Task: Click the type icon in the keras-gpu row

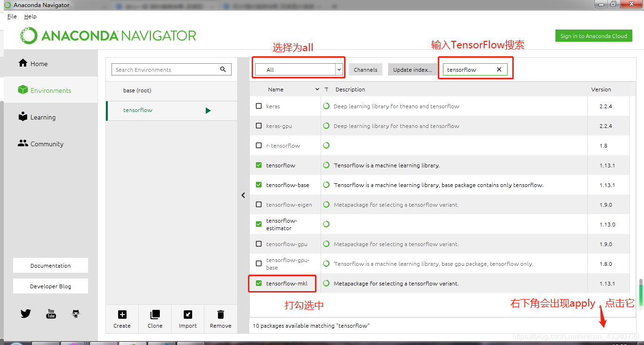Action: point(326,126)
